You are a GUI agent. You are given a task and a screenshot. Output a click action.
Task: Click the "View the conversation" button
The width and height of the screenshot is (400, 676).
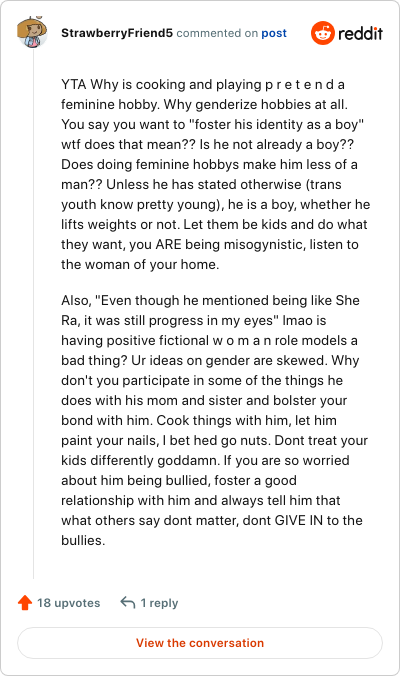coord(200,643)
